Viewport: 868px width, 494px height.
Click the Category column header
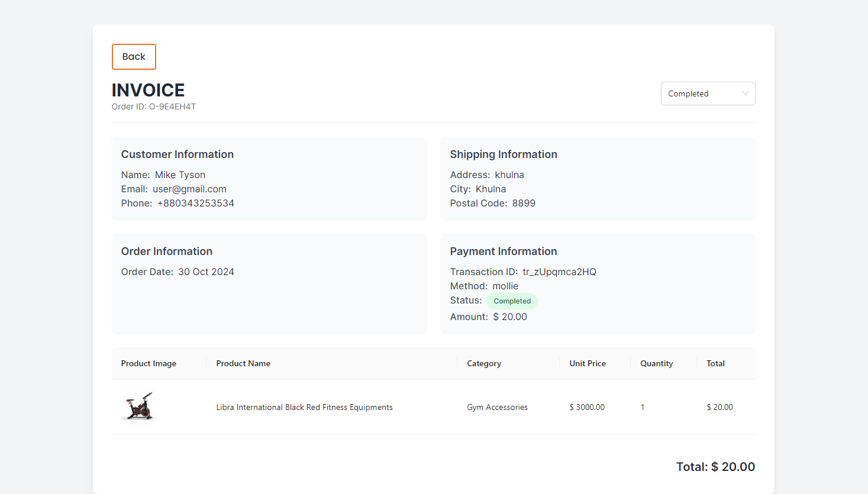point(483,364)
